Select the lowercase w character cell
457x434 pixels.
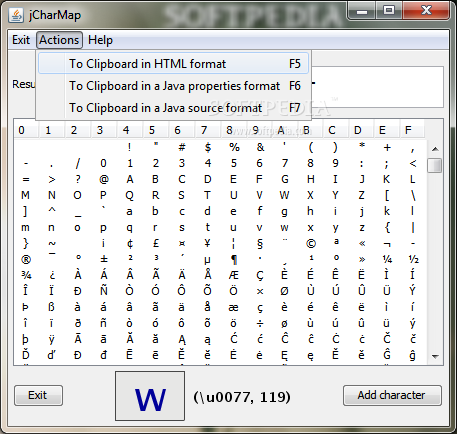tap(284, 227)
